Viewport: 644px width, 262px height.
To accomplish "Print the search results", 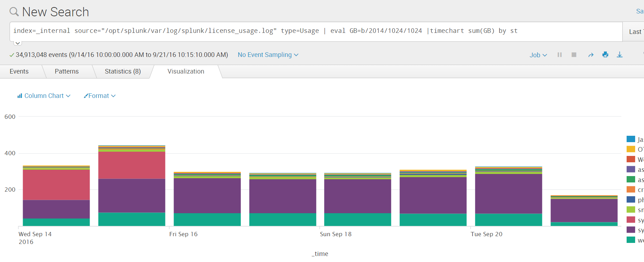I will (605, 54).
